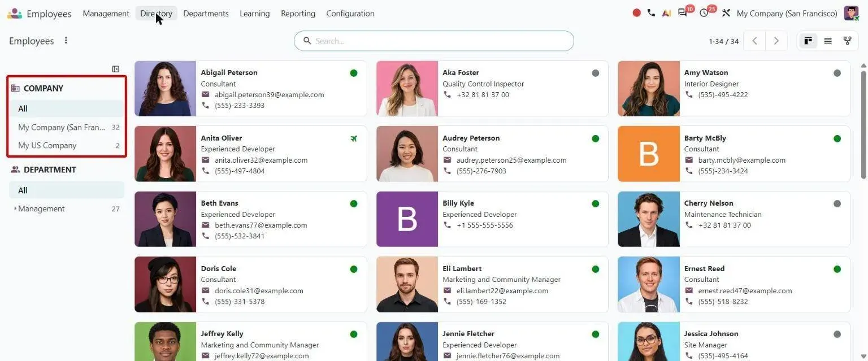Switch to Kanban view

pyautogui.click(x=808, y=41)
